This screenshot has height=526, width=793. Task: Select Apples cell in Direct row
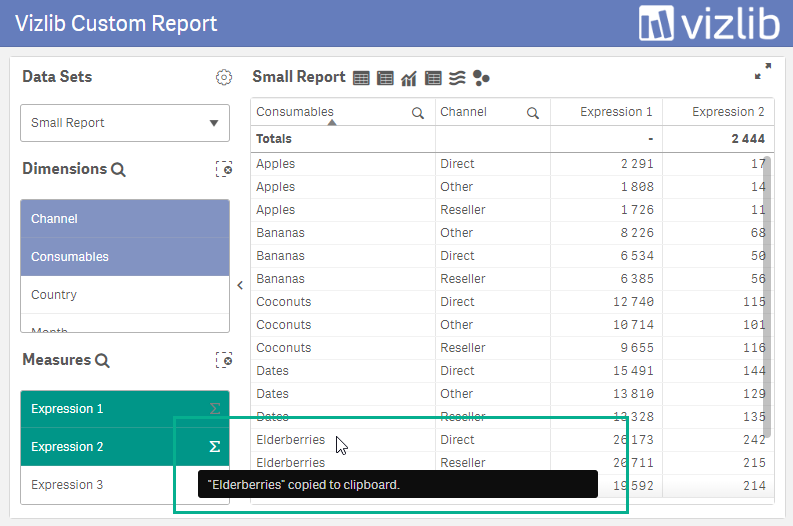(343, 164)
